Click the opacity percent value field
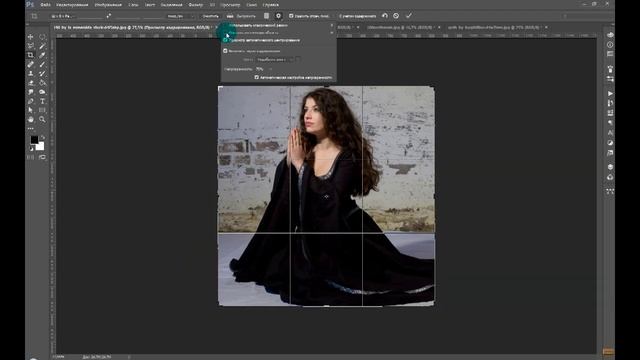The image size is (640, 360). click(260, 69)
